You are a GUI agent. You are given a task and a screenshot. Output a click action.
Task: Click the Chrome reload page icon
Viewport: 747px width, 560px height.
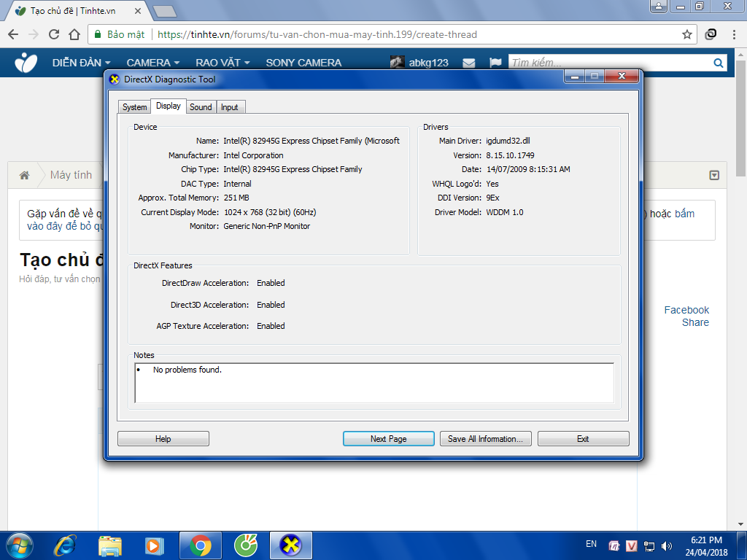54,34
